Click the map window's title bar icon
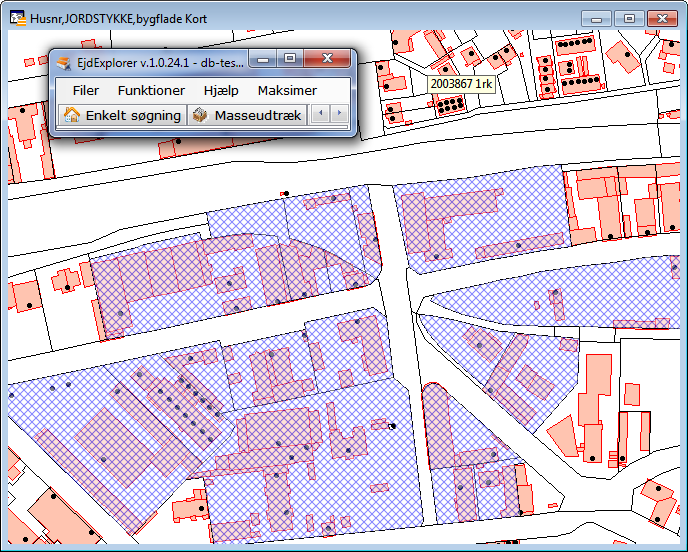The width and height of the screenshot is (688, 552). (x=16, y=18)
